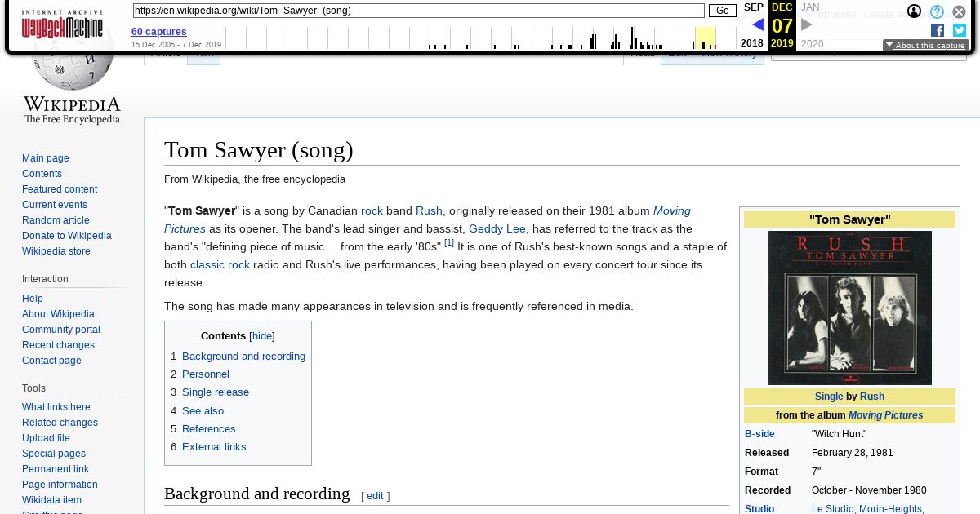Close the Wayback toolbar with X icon
Screen dimensions: 980x514
(959, 11)
